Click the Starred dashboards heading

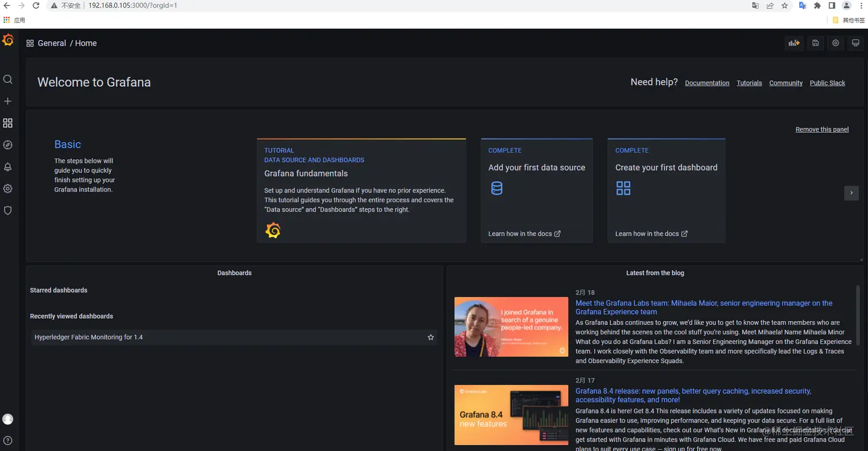pos(59,290)
